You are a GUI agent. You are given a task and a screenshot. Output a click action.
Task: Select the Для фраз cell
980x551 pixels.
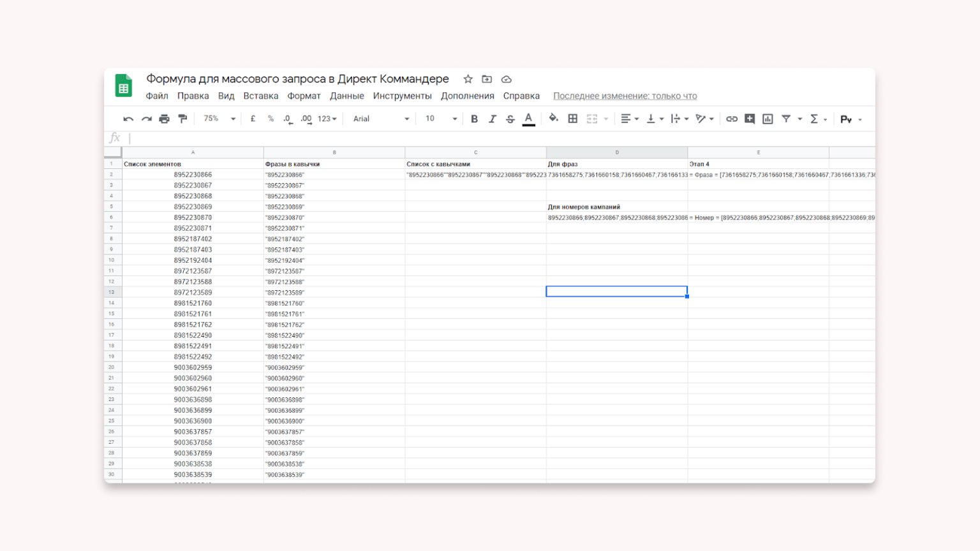(x=617, y=164)
